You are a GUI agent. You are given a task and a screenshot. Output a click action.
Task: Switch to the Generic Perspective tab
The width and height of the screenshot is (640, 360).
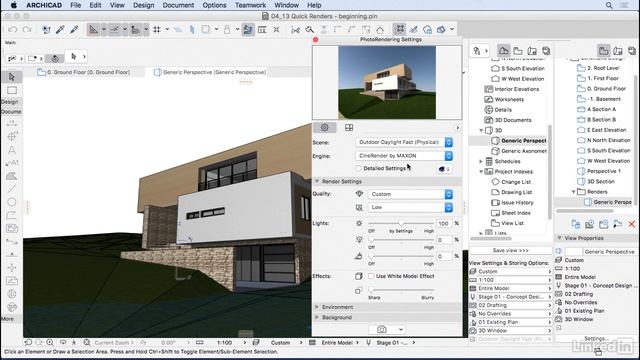210,72
